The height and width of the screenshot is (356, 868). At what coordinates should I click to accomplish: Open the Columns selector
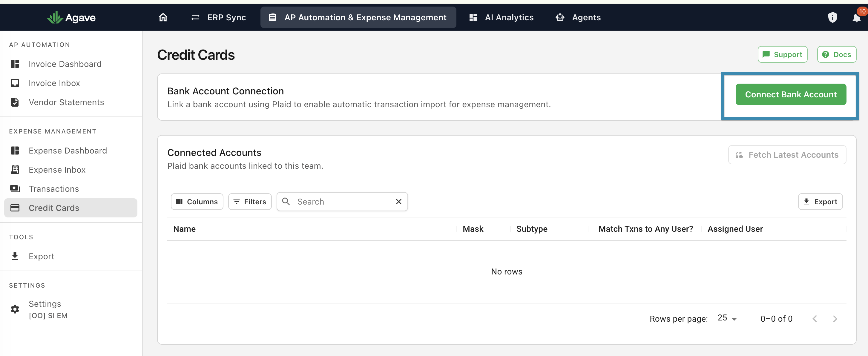tap(197, 202)
